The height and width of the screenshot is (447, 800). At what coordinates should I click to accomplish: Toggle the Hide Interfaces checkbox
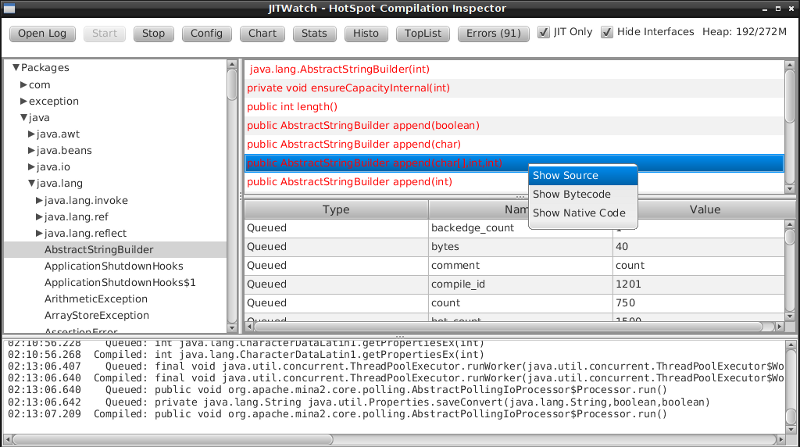(607, 32)
